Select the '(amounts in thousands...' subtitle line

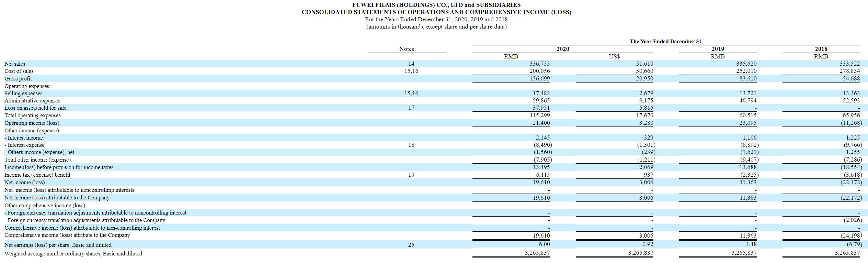pyautogui.click(x=436, y=27)
